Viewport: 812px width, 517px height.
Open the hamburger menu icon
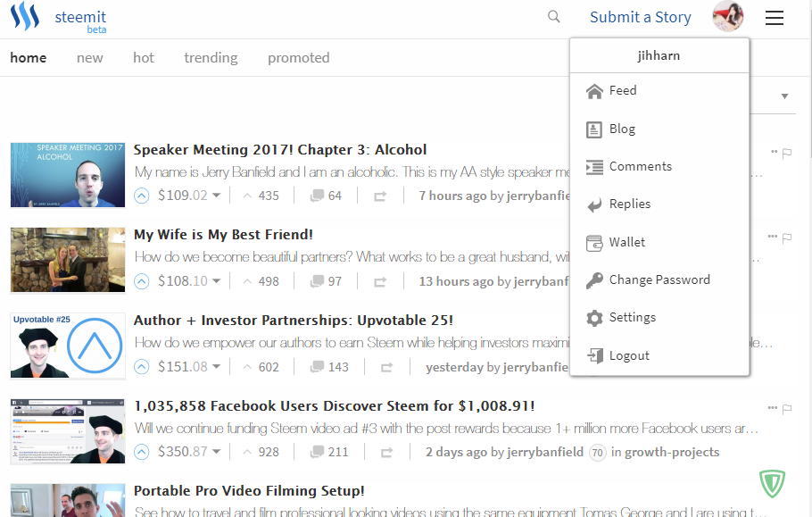point(775,18)
